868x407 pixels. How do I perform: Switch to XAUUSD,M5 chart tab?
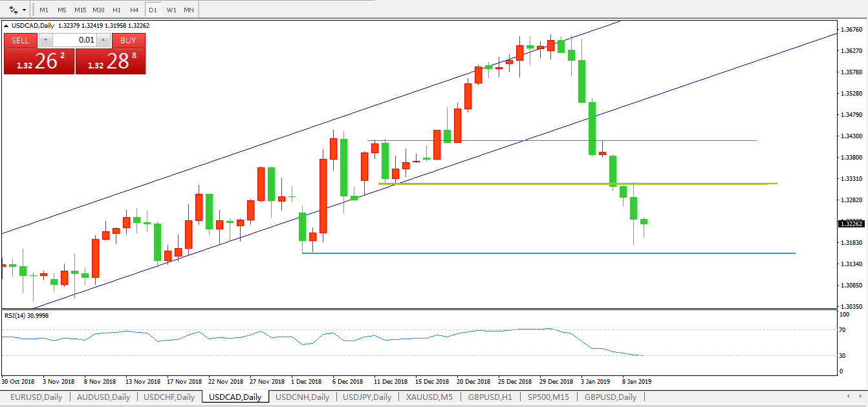coord(429,397)
